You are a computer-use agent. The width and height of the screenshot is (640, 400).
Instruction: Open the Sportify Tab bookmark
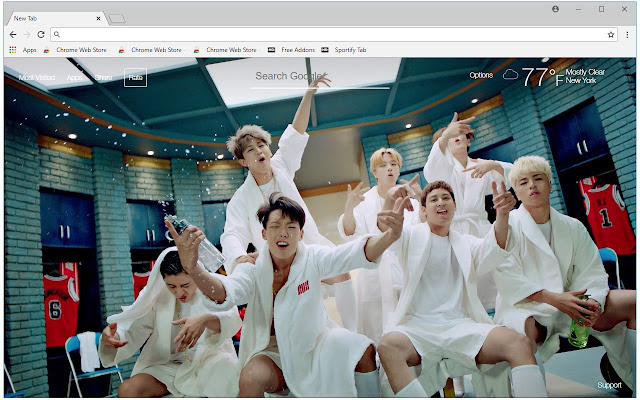click(x=344, y=50)
